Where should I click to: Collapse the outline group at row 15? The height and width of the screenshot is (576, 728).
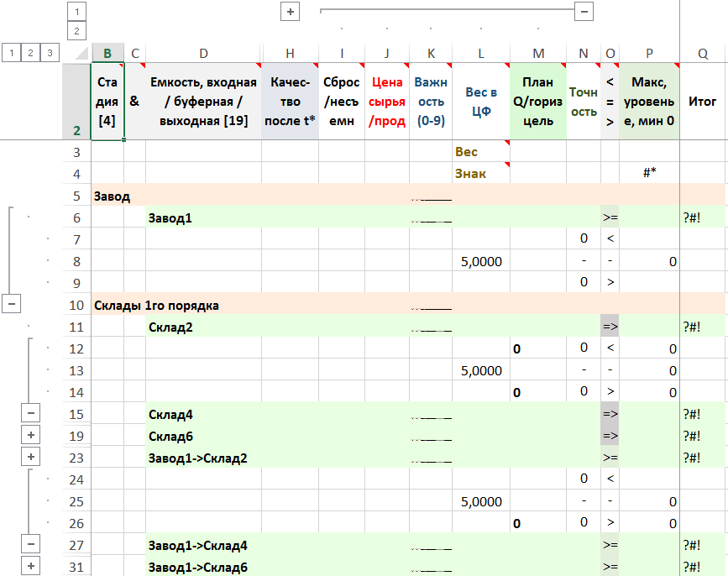tap(31, 413)
